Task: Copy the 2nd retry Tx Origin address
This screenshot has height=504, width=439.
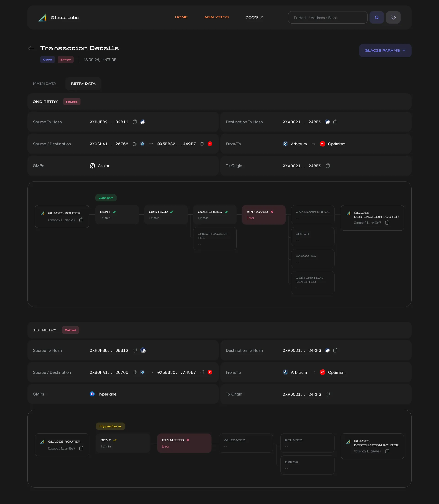Action: click(328, 166)
